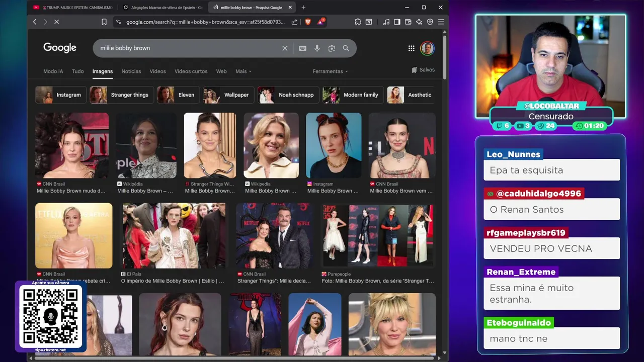Open the Instagram source image result
This screenshot has width=644, height=362.
(334, 145)
